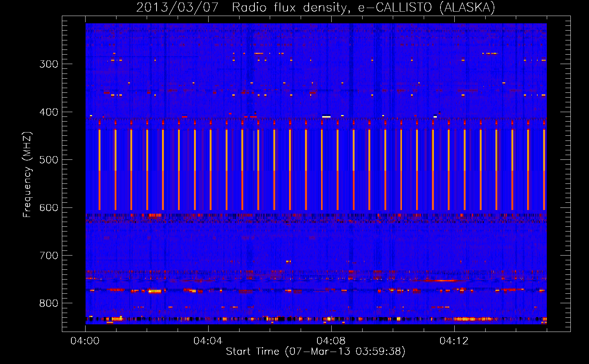Image resolution: width=589 pixels, height=364 pixels.
Task: Click the 04:00 time tick label
Action: tap(85, 341)
